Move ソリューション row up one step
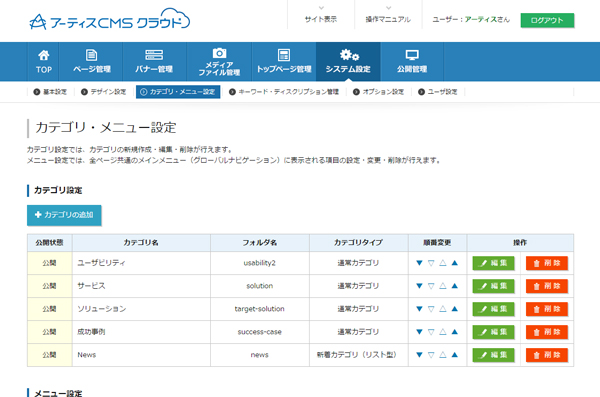Viewport: 600px width, 397px height. [x=443, y=309]
